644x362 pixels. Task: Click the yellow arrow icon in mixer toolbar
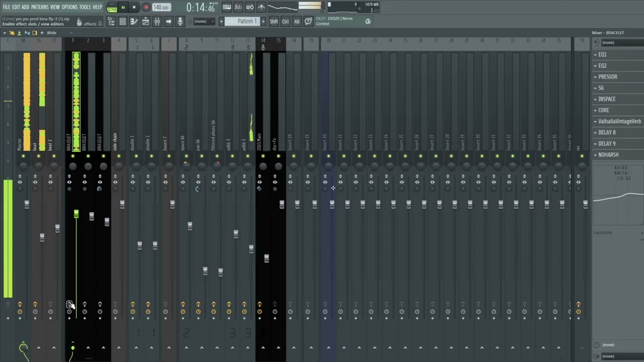tap(12, 33)
